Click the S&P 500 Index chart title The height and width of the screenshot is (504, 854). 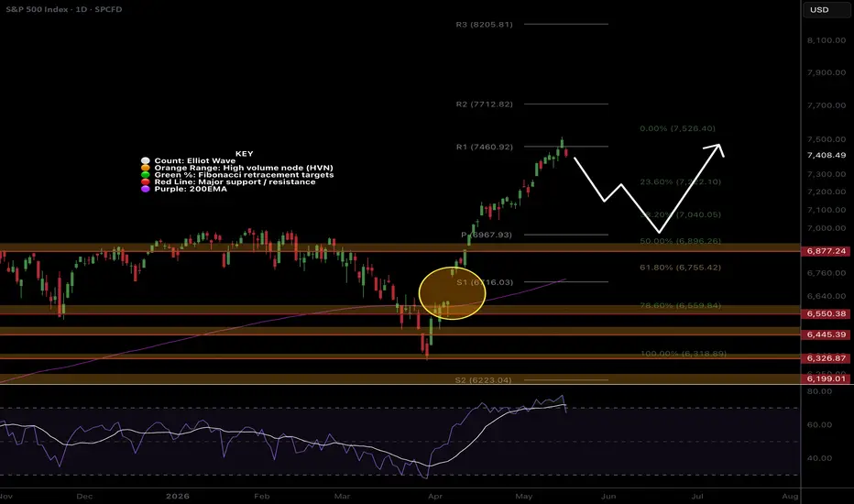[x=64, y=9]
